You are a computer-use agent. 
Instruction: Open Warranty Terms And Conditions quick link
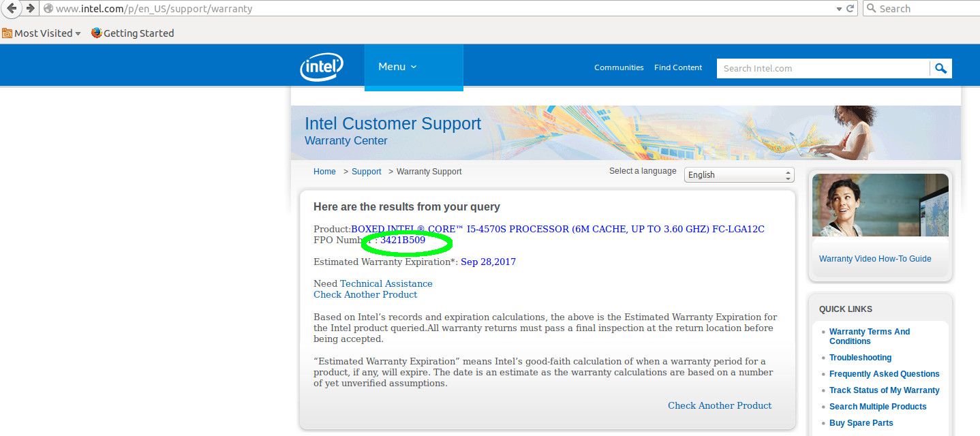870,337
